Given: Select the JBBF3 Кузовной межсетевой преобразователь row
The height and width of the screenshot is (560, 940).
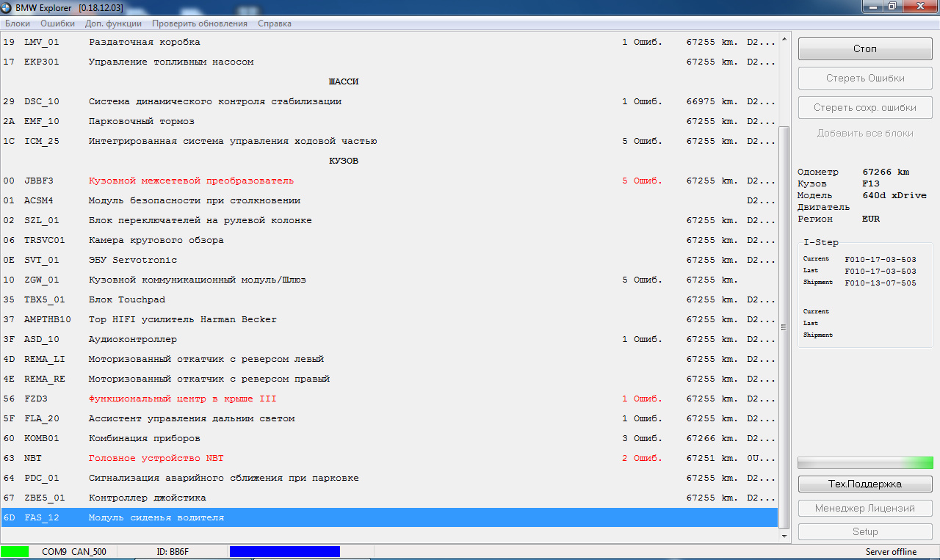Looking at the screenshot, I should tap(191, 181).
